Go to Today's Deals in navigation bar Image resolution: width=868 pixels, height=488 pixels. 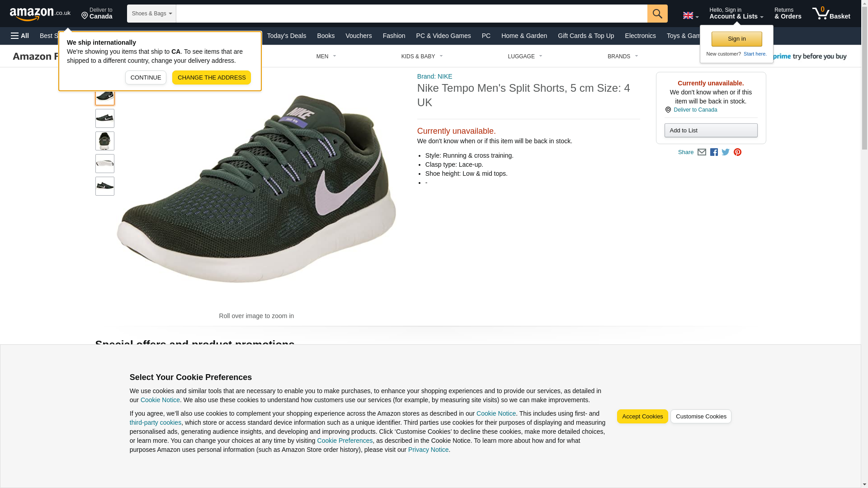pos(286,36)
